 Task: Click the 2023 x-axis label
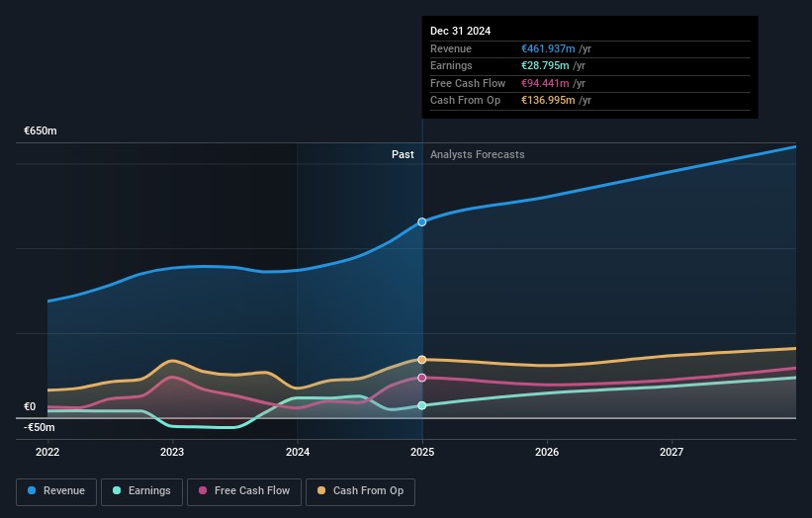pyautogui.click(x=172, y=452)
